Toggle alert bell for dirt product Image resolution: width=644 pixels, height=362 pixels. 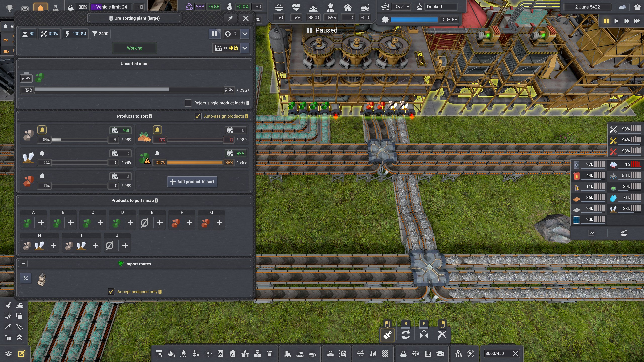tap(157, 130)
